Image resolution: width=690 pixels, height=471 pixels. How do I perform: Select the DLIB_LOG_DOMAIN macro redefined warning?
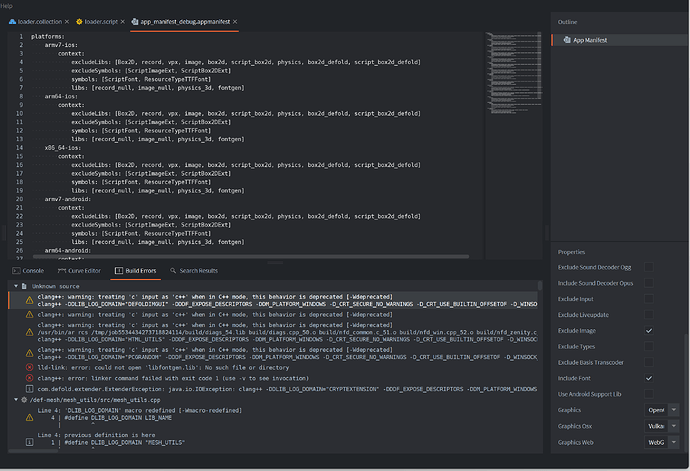click(273, 417)
